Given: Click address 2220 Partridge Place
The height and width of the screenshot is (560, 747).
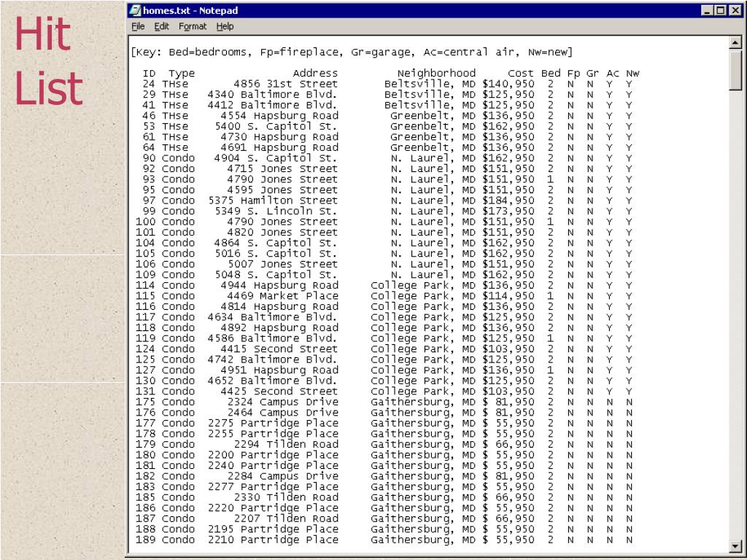Looking at the screenshot, I should 273,507.
